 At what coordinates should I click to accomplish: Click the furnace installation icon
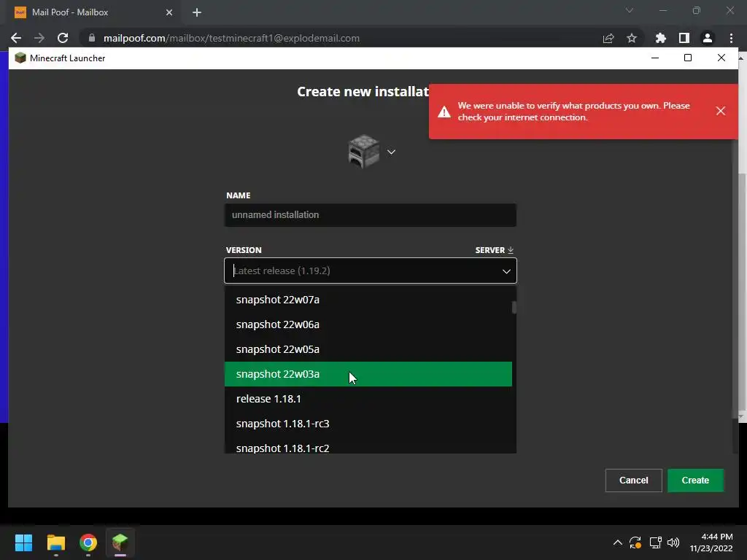pyautogui.click(x=363, y=152)
